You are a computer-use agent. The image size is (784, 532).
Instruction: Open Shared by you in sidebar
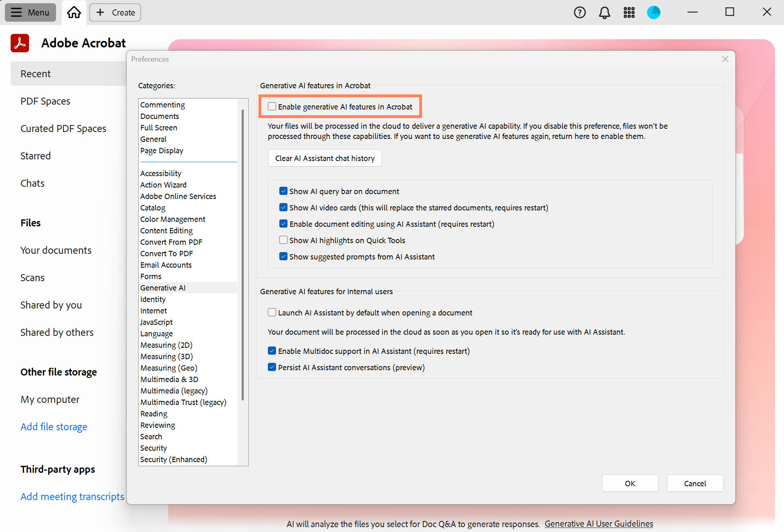point(51,305)
